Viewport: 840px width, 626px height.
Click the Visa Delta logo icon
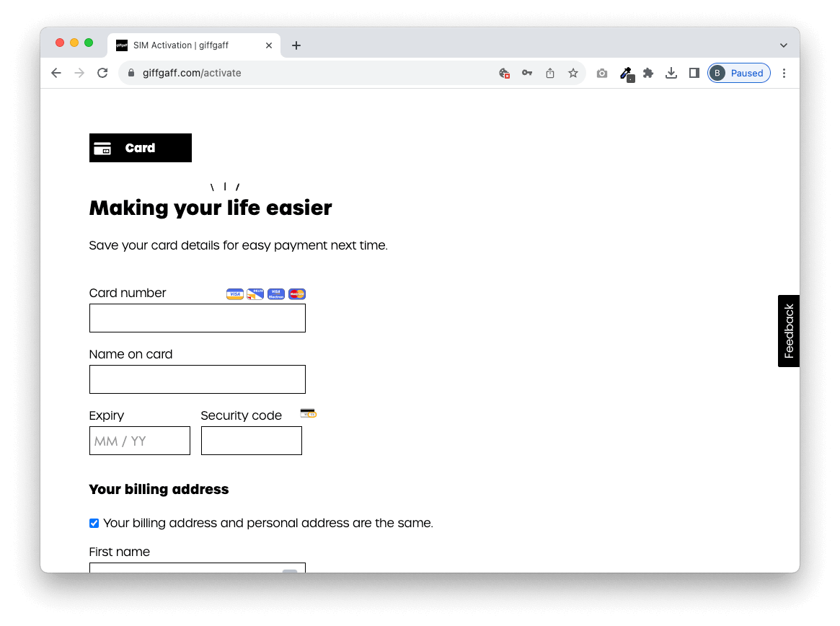[x=255, y=294]
